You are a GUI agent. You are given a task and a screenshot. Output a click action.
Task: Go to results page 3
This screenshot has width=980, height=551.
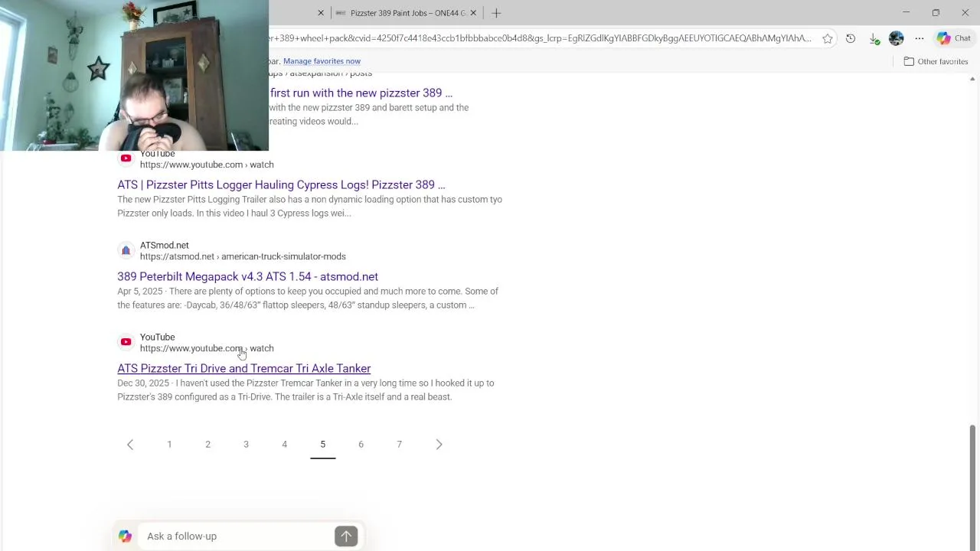pos(246,445)
